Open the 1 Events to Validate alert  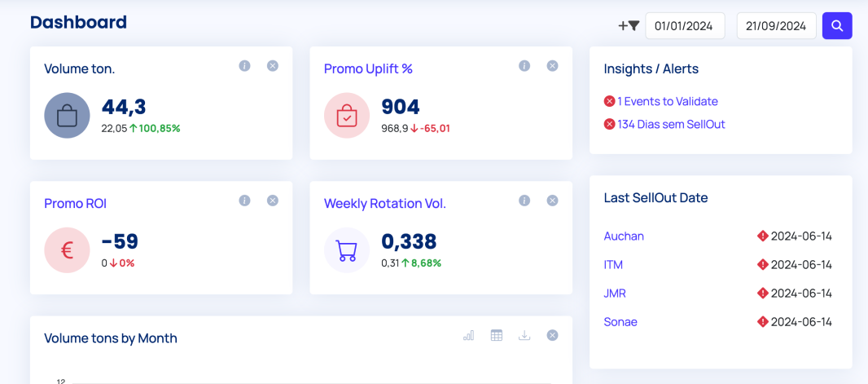point(667,102)
